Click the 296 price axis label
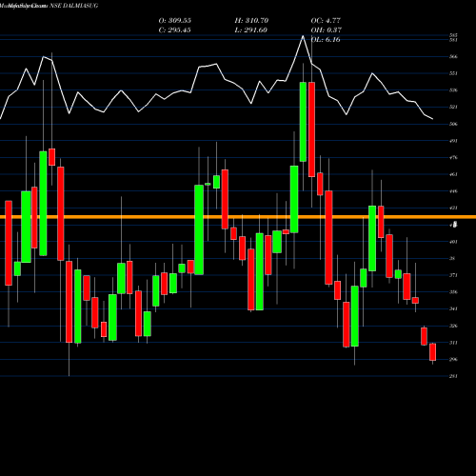The image size is (476, 476). click(x=453, y=360)
